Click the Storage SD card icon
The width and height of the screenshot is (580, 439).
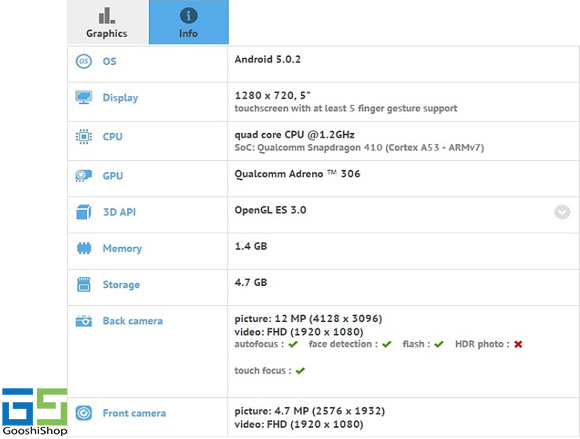pyautogui.click(x=84, y=284)
